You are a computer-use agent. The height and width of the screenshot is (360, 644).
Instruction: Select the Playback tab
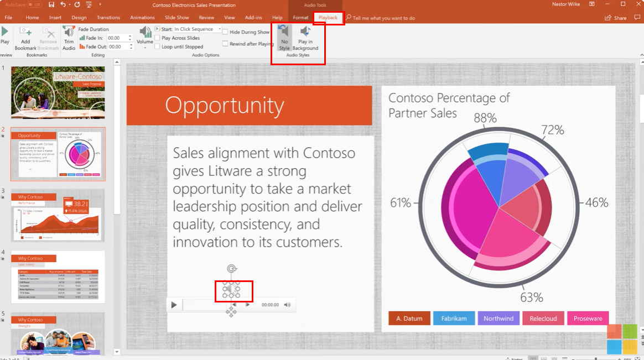328,18
